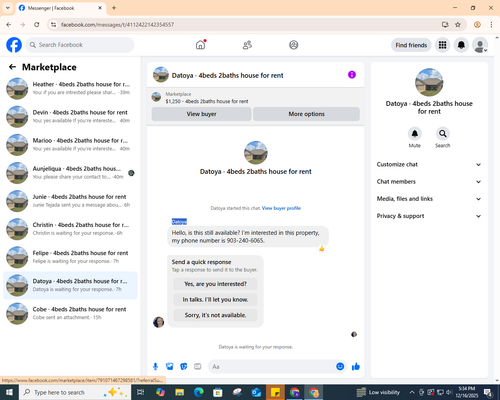Image resolution: width=500 pixels, height=400 pixels.
Task: Open the purple conversation information icon
Action: coord(352,75)
